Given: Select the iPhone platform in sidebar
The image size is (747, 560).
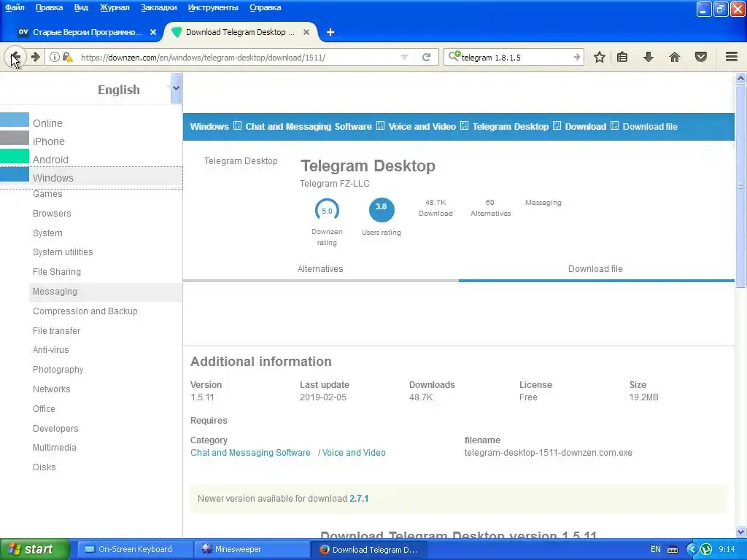Looking at the screenshot, I should 49,141.
